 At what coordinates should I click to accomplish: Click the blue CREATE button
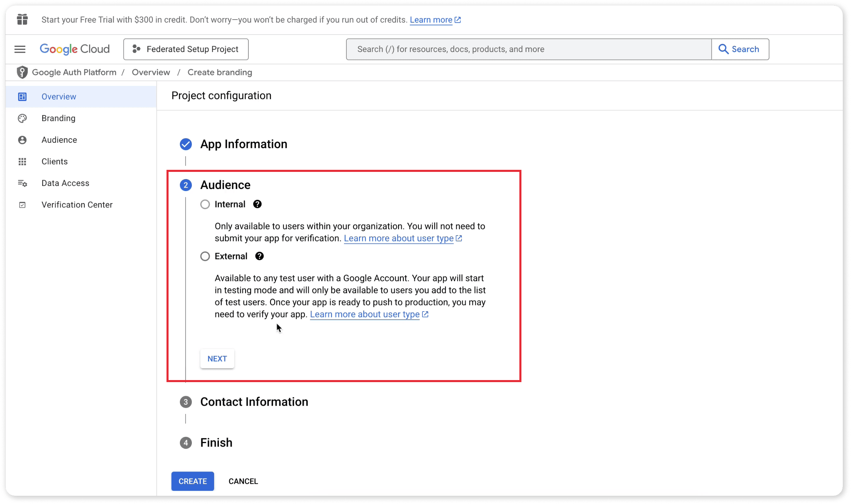tap(193, 481)
